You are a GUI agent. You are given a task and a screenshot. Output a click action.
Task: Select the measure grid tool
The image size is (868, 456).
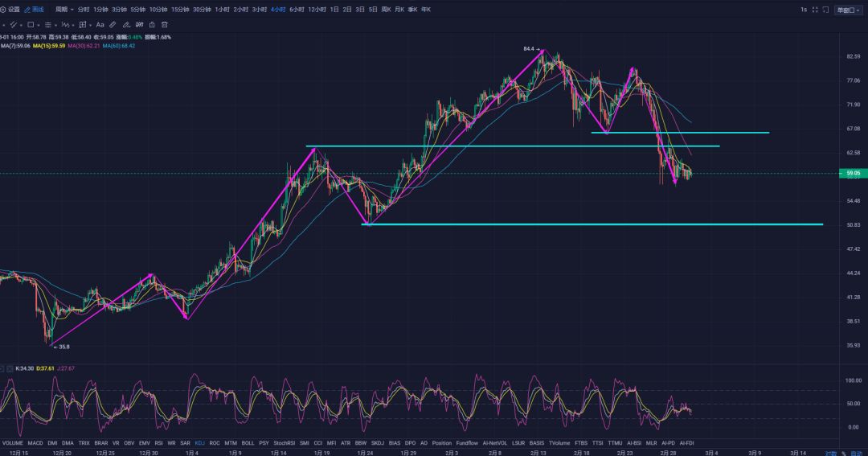[x=83, y=24]
